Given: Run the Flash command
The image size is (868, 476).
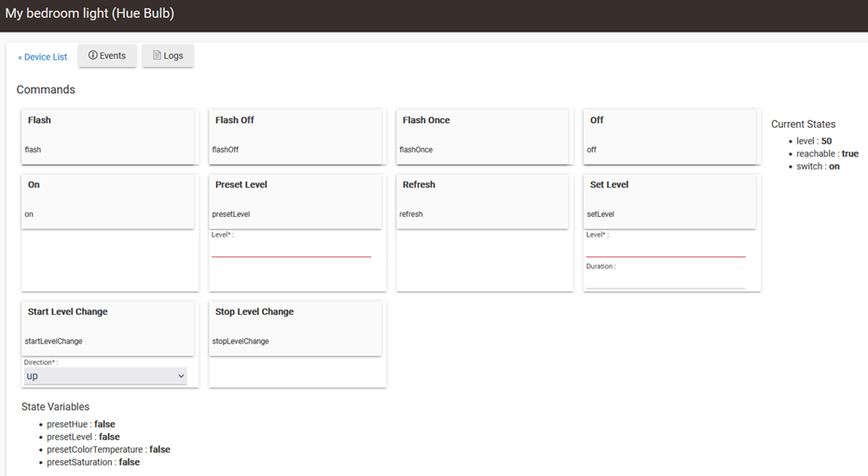Looking at the screenshot, I should click(108, 134).
